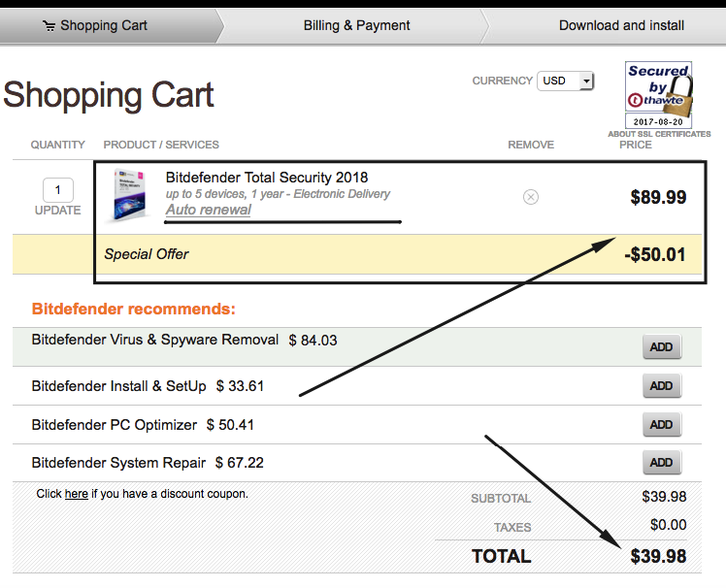Click the Bitdefender Total Security 2018 title
This screenshot has width=726, height=588.
(x=267, y=178)
